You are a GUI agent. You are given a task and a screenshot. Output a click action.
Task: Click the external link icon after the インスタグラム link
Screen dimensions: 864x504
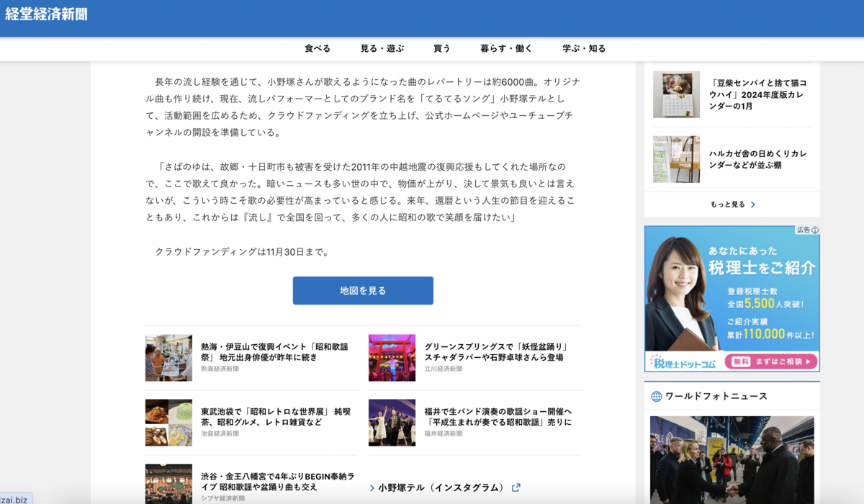click(517, 487)
